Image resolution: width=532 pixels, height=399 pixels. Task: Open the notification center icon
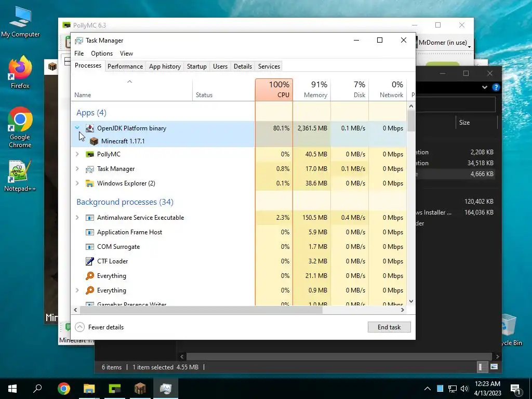pyautogui.click(x=515, y=389)
